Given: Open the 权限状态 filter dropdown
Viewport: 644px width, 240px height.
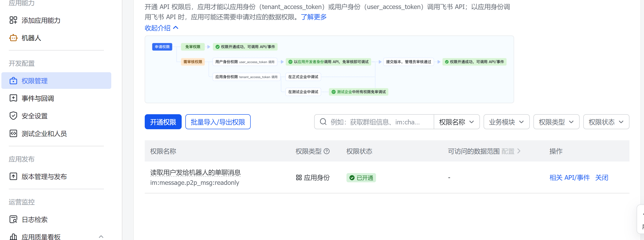Looking at the screenshot, I should [606, 122].
